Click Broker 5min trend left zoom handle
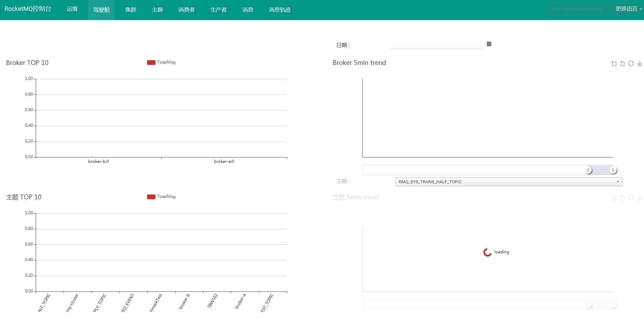 588,170
